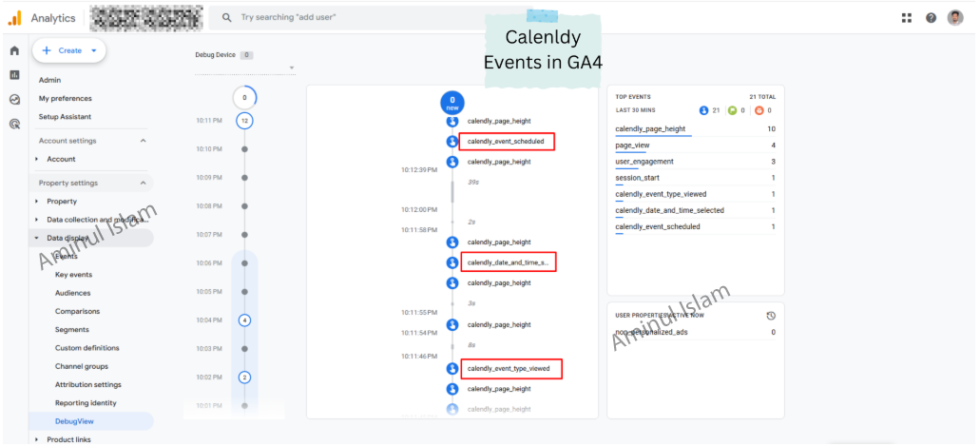
Task: Click the icon beside calendly_event_type_viewed
Action: [x=452, y=369]
